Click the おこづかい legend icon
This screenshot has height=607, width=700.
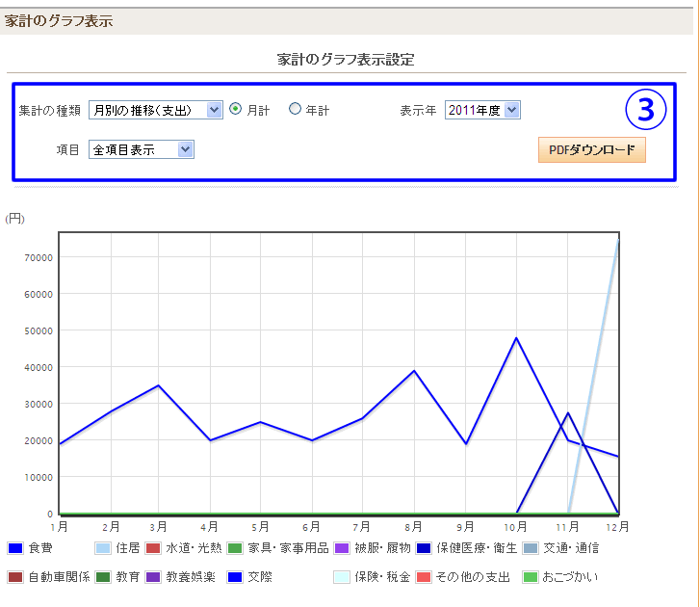[529, 577]
